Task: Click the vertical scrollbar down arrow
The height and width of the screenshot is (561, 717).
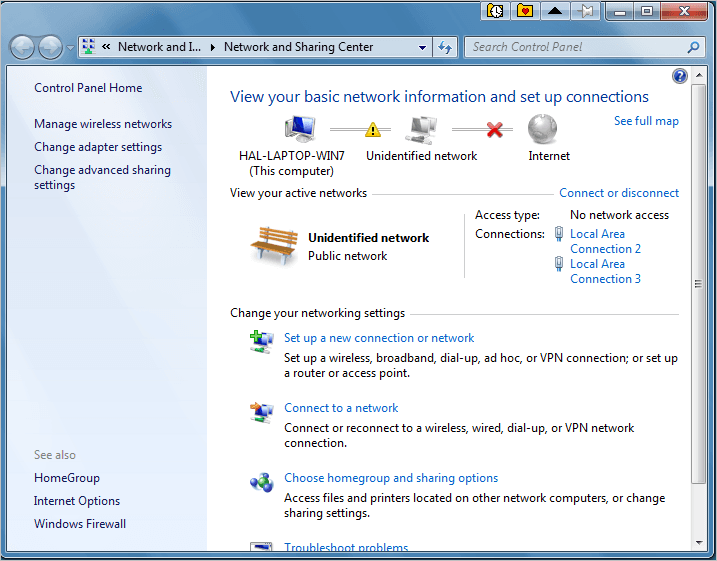Action: [x=698, y=543]
